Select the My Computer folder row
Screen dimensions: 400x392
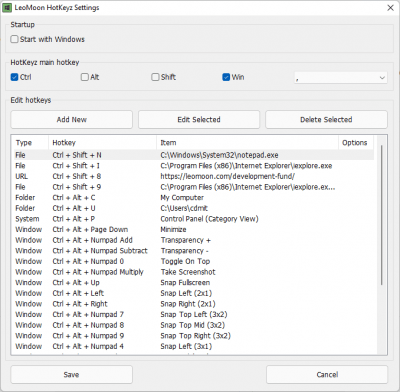(193, 198)
